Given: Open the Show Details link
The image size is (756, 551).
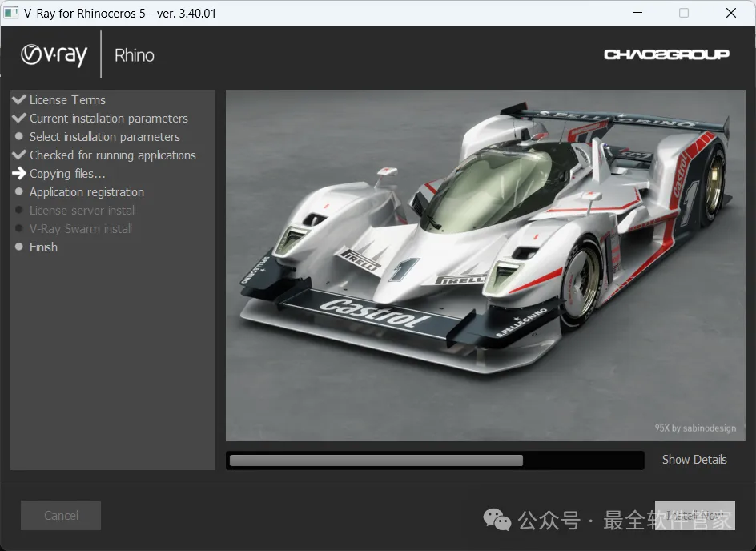Looking at the screenshot, I should [694, 460].
